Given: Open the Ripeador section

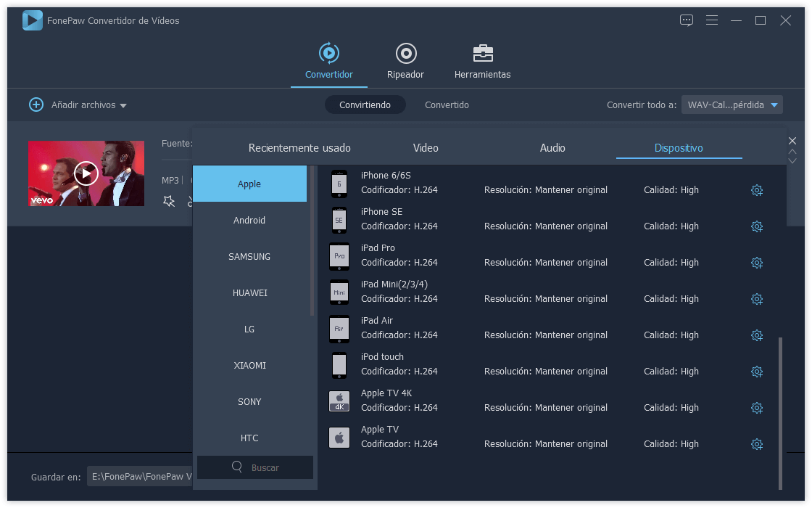Looking at the screenshot, I should [405, 61].
